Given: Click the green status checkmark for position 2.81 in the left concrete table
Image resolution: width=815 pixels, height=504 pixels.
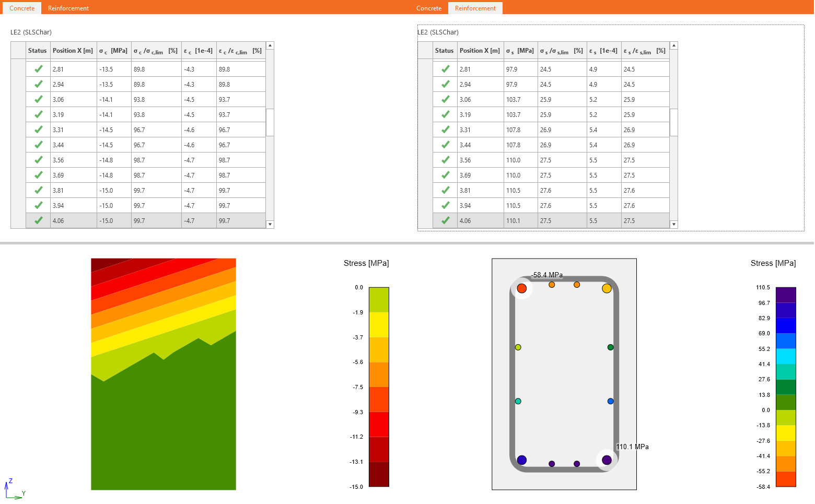Looking at the screenshot, I should (x=38, y=69).
